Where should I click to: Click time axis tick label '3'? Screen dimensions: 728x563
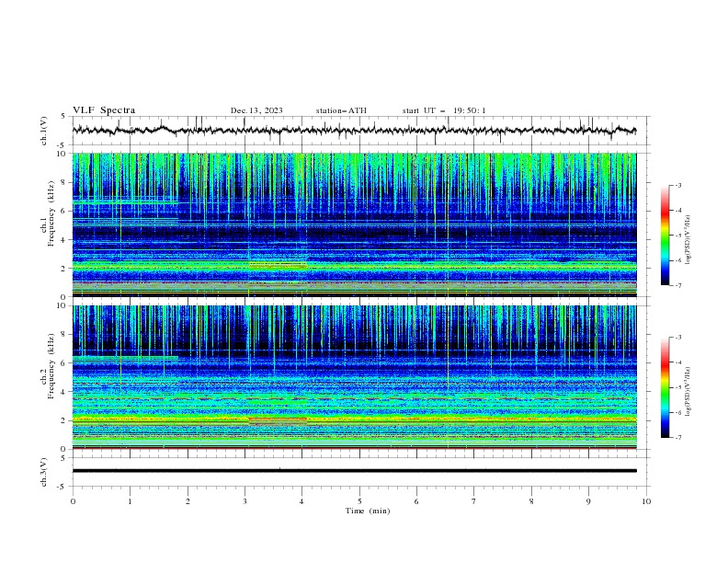[245, 501]
